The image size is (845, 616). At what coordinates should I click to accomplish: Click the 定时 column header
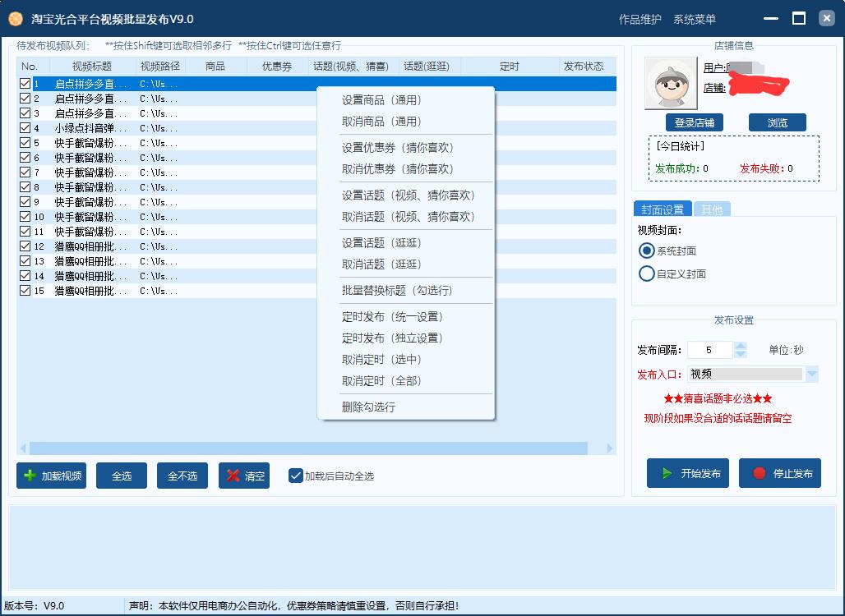point(510,67)
